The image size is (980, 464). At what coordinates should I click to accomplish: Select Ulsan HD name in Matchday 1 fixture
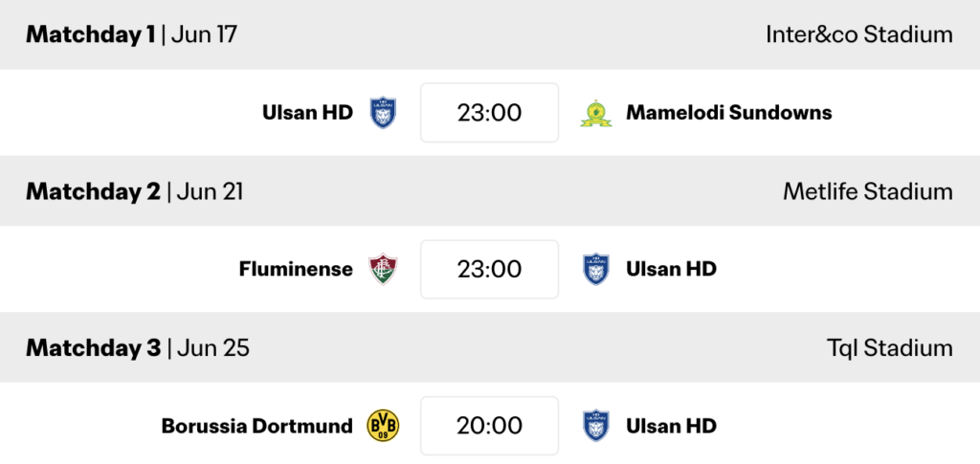pyautogui.click(x=307, y=113)
